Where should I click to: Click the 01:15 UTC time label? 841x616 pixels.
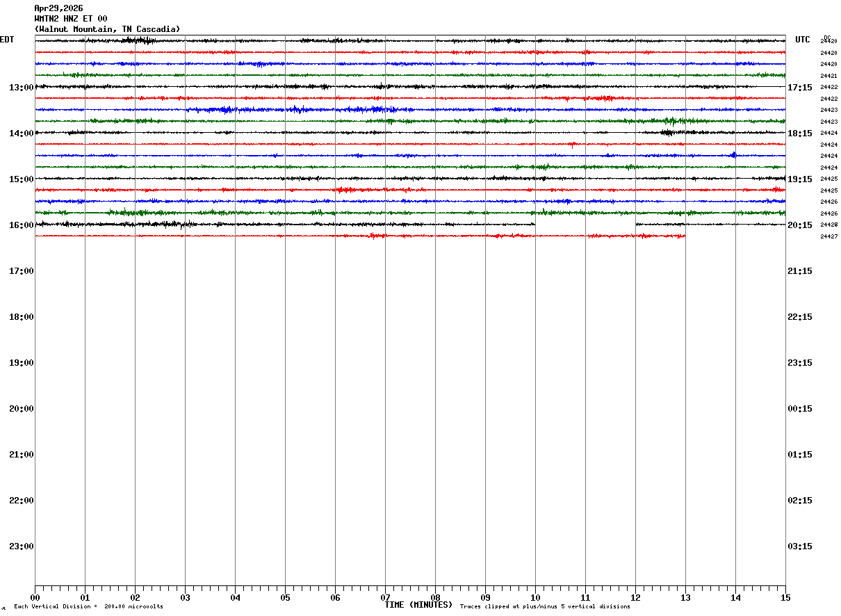tap(800, 455)
